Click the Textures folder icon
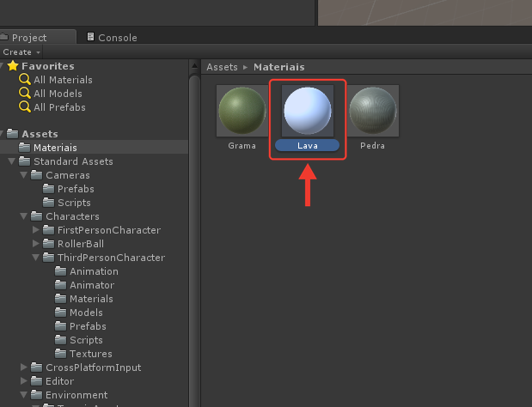This screenshot has height=407, width=532. [61, 353]
